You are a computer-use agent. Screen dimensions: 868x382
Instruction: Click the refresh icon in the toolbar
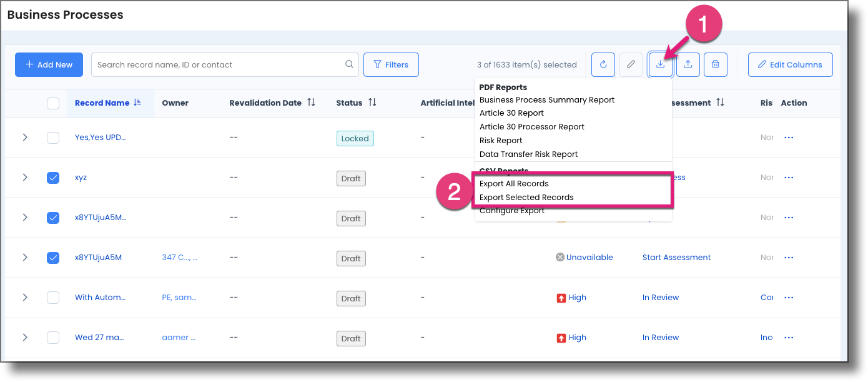(x=603, y=64)
